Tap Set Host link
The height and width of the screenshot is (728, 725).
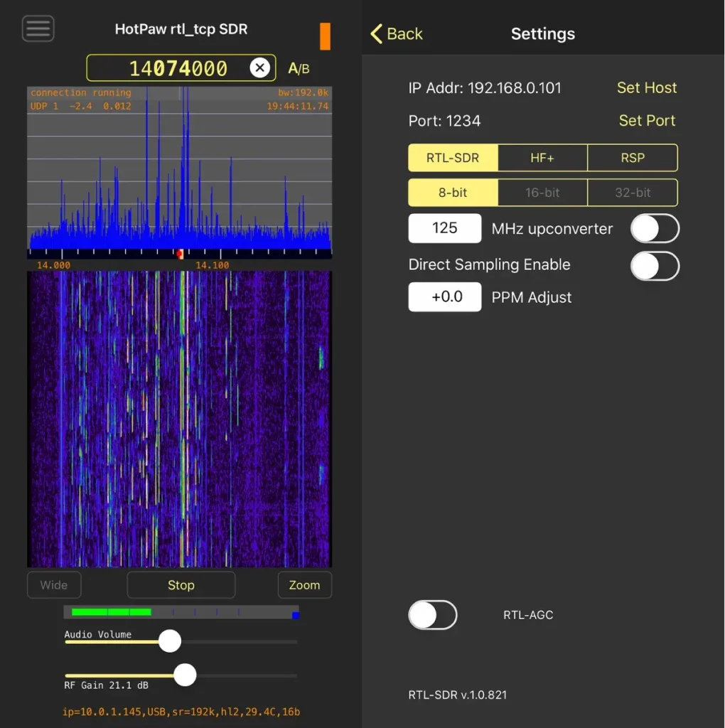[x=647, y=87]
